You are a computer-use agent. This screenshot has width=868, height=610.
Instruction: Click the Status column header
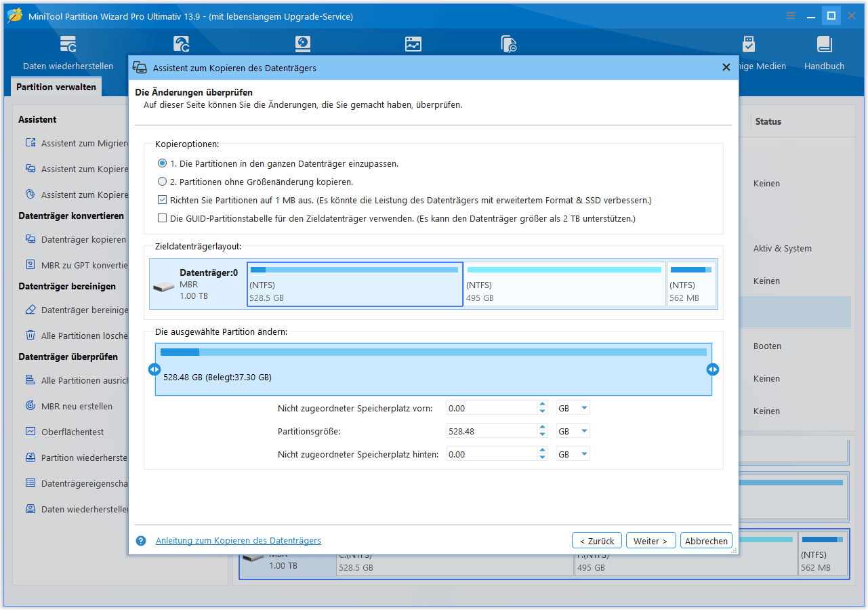pyautogui.click(x=768, y=121)
